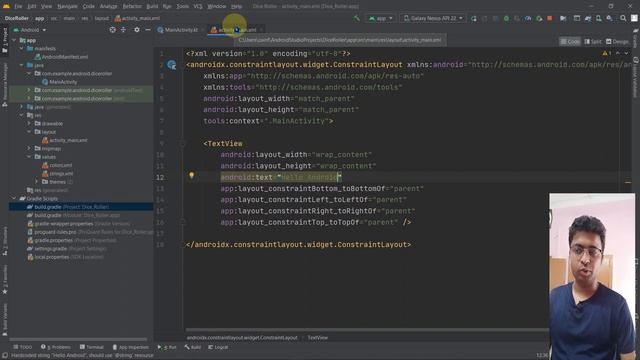This screenshot has height=360, width=640.
Task: Click the TextView breadcrumb below editor
Action: click(x=318, y=338)
